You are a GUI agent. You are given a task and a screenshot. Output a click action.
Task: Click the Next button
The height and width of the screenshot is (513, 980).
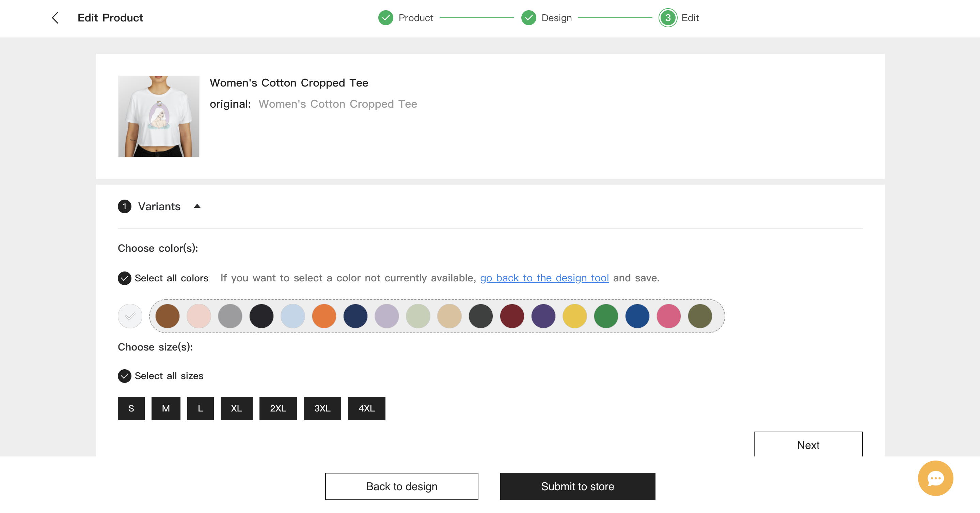pos(808,445)
